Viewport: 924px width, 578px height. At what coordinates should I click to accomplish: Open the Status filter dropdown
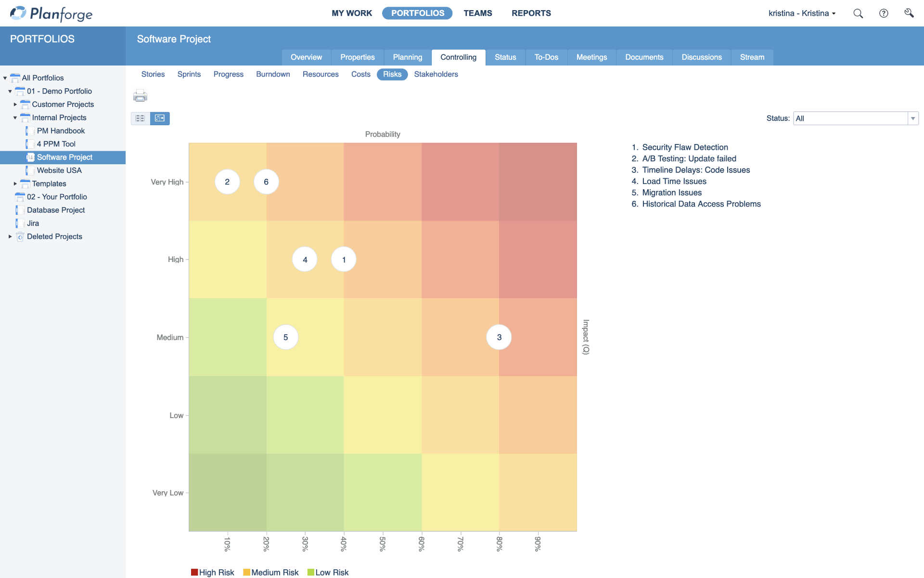[x=913, y=118]
